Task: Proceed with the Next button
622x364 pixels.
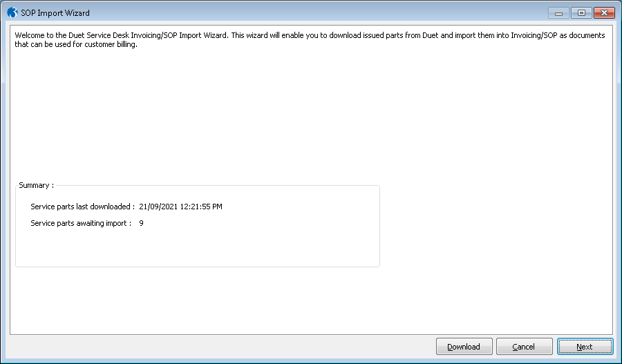Action: click(x=585, y=347)
